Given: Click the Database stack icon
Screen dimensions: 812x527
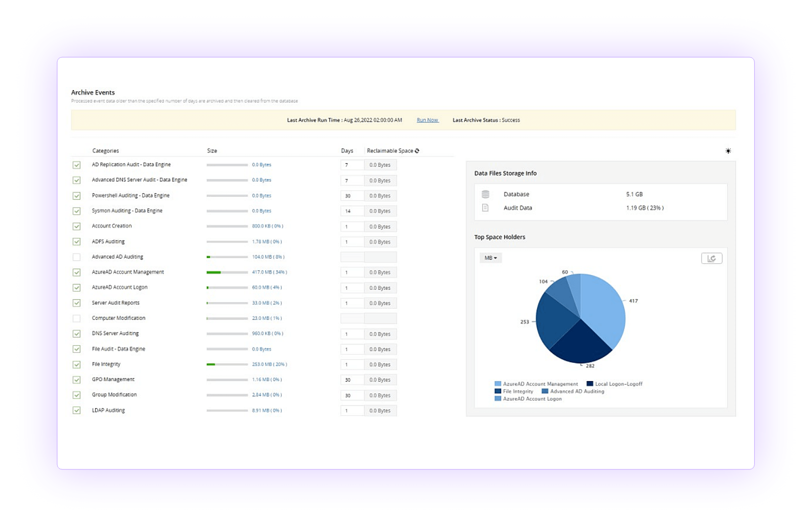Looking at the screenshot, I should 485,194.
